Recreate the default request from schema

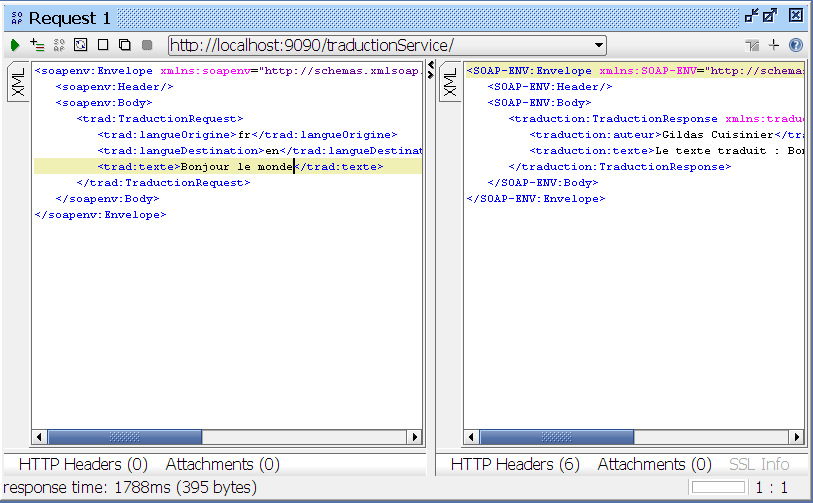[x=81, y=45]
